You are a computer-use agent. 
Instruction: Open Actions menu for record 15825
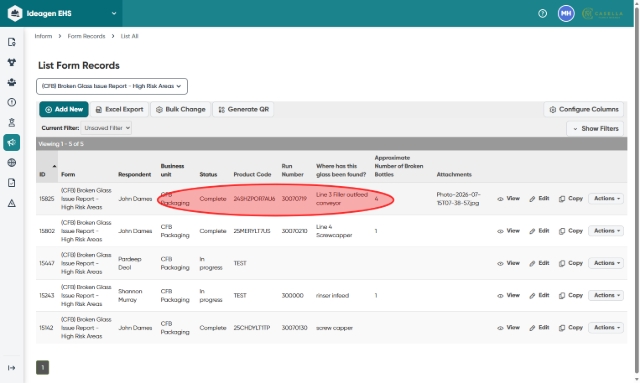point(606,198)
